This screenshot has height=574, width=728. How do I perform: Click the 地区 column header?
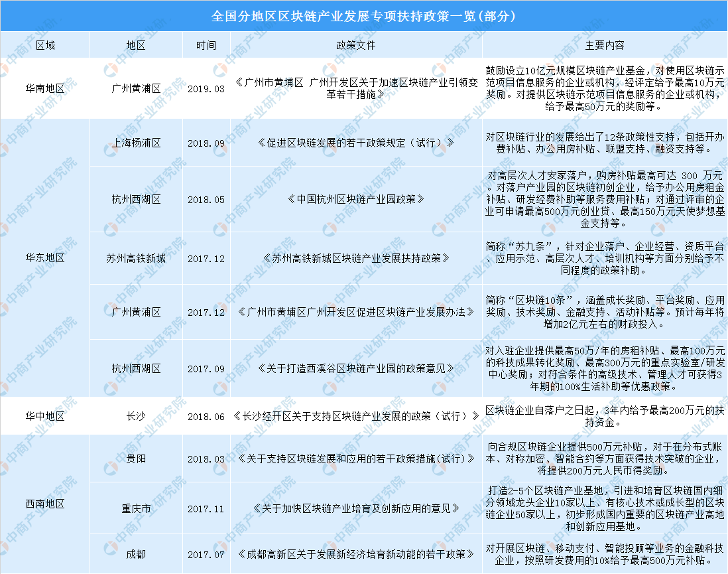(135, 45)
